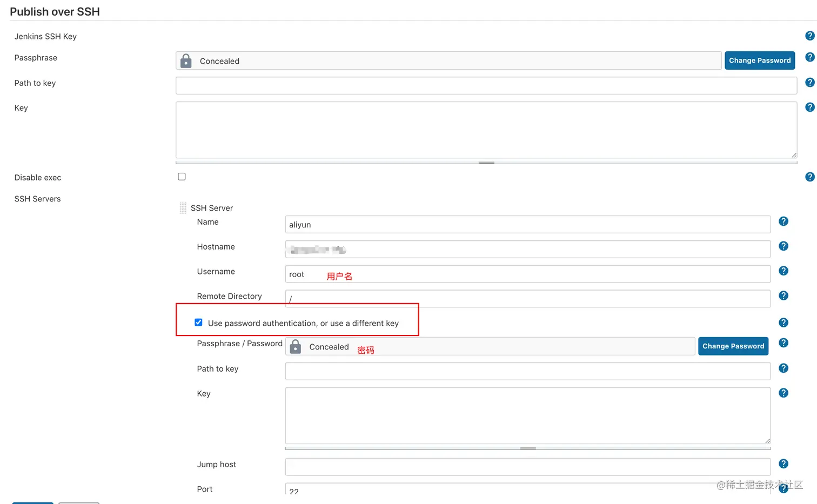The width and height of the screenshot is (817, 504).
Task: Uncheck Use password authentication checkbox
Action: [x=198, y=322]
